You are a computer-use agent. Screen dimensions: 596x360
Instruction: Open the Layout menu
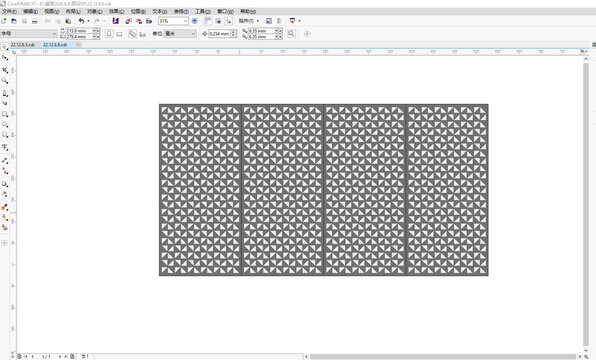73,12
